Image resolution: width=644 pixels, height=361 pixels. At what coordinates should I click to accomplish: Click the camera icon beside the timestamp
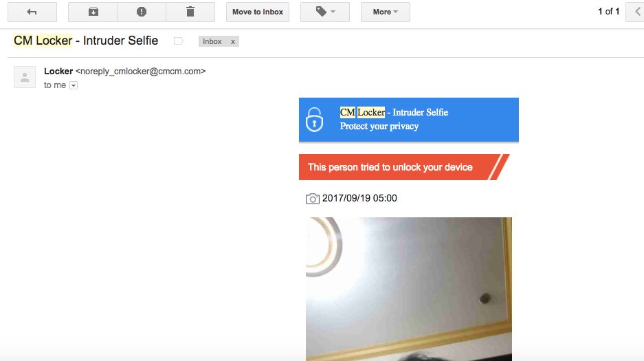(x=313, y=199)
